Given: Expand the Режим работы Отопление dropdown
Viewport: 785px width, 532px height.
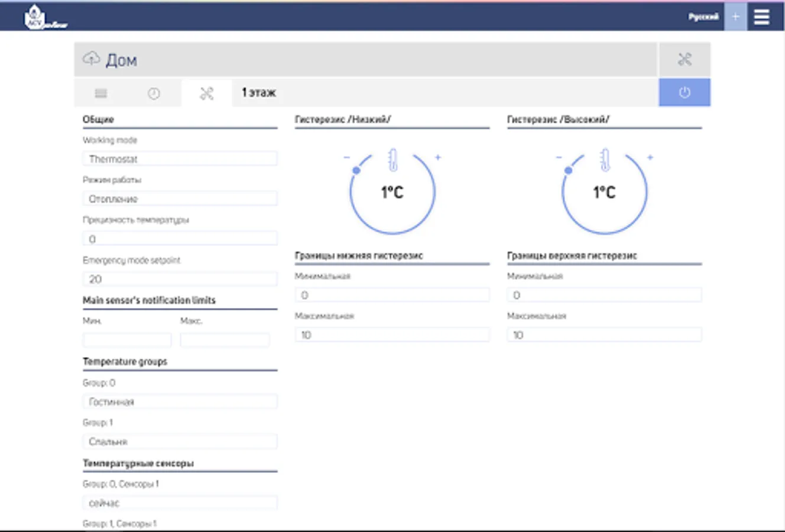Looking at the screenshot, I should pyautogui.click(x=180, y=199).
